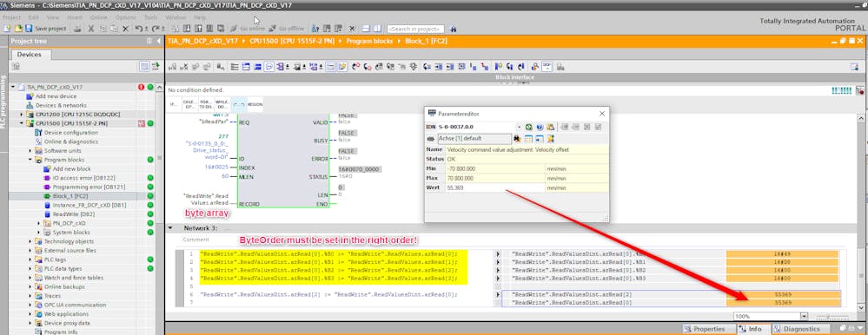Expand the System blocks folder
The image size is (868, 335).
(39, 233)
